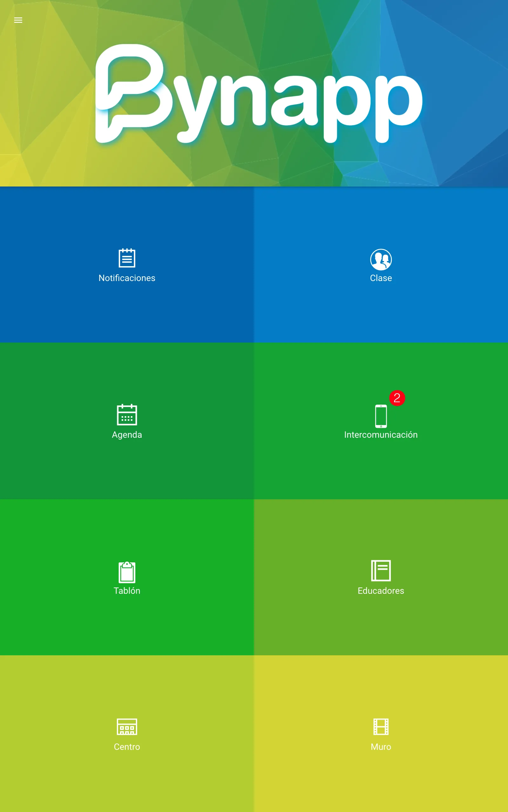Tap the Intercomunicación phone icon
The width and height of the screenshot is (508, 812).
tap(381, 416)
